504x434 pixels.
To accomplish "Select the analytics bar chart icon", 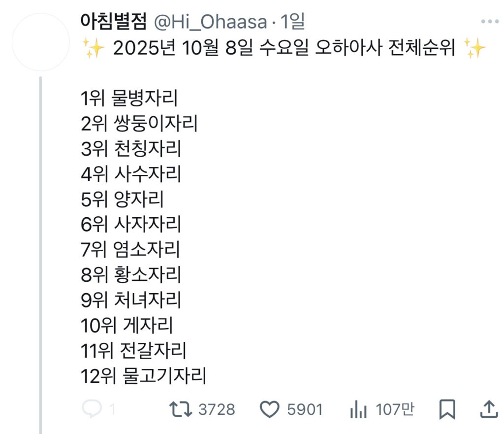I will click(x=359, y=408).
